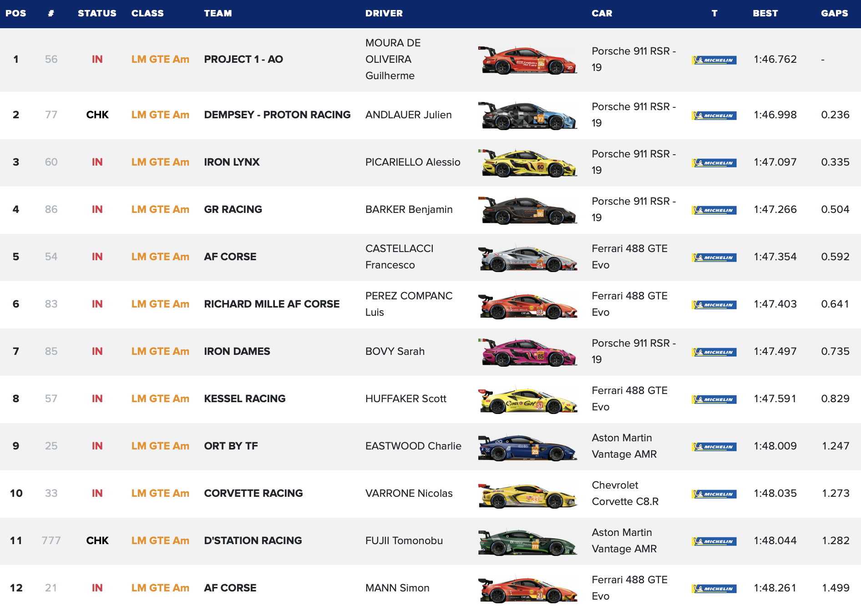
Task: Click driver FUJII Tomonobu
Action: [404, 540]
